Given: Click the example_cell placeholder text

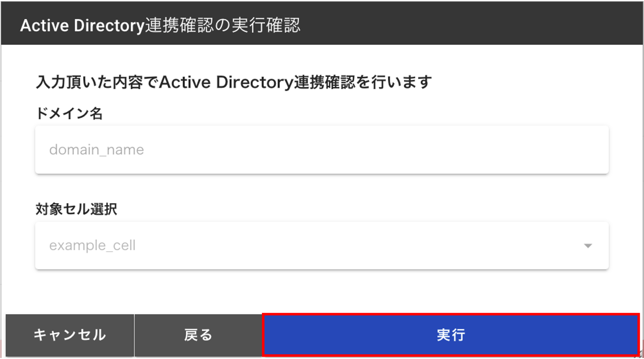Looking at the screenshot, I should (92, 246).
